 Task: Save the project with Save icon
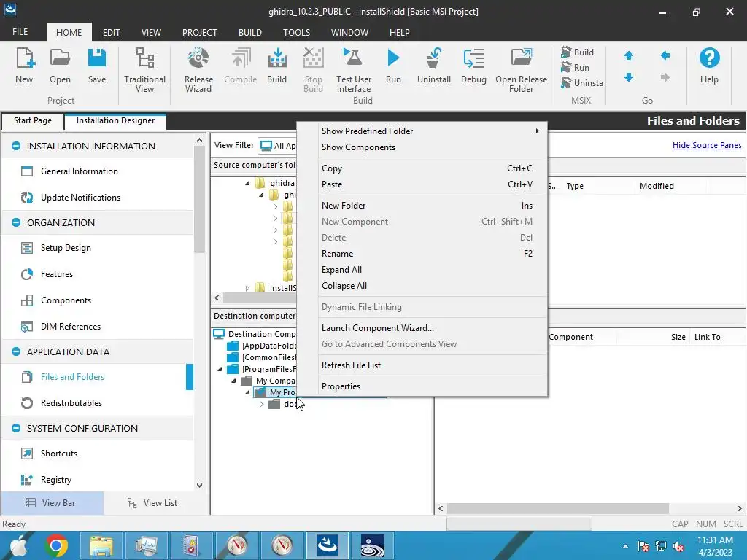click(x=97, y=66)
